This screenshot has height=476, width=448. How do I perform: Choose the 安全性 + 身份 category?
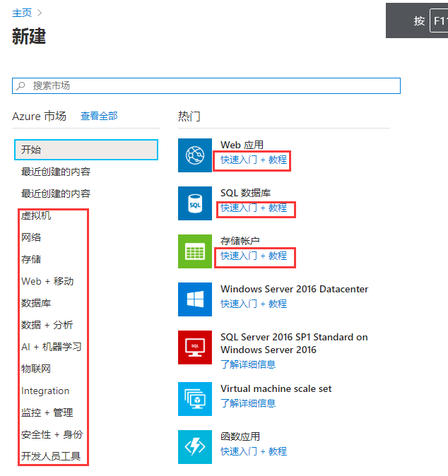pos(52,434)
